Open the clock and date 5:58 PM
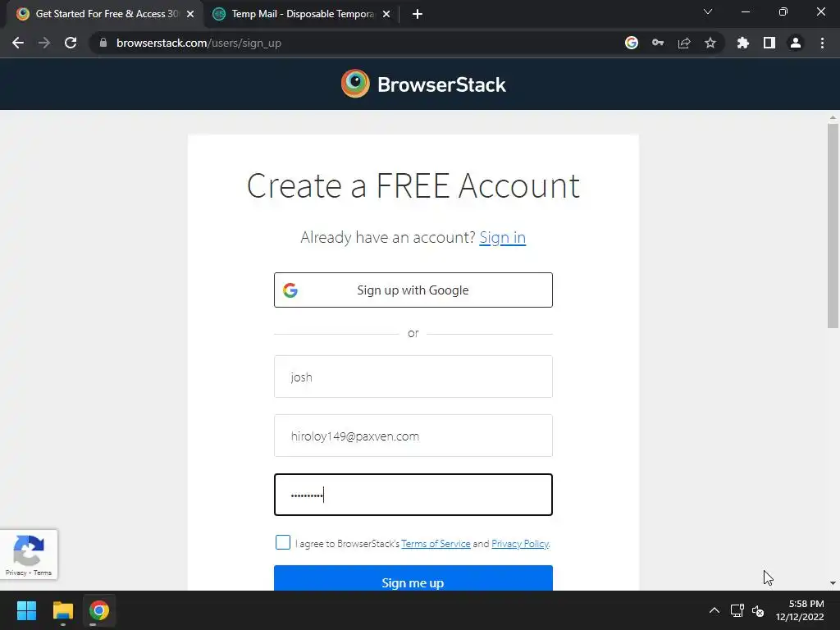The height and width of the screenshot is (630, 840). pyautogui.click(x=800, y=610)
